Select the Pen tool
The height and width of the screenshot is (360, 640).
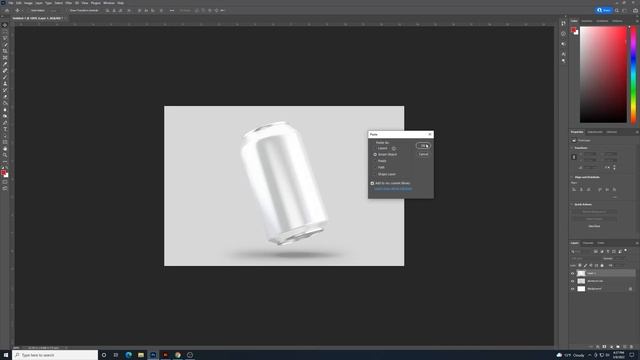5,123
